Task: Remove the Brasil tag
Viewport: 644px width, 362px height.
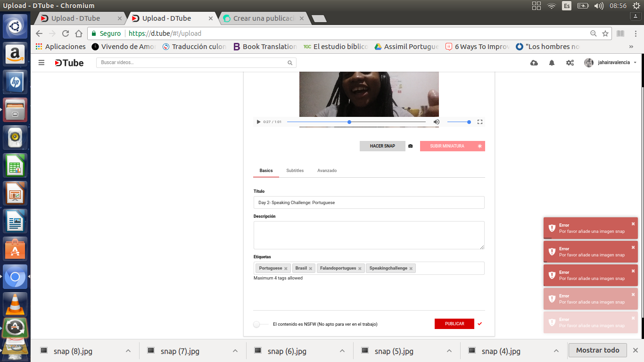Action: coord(311,269)
